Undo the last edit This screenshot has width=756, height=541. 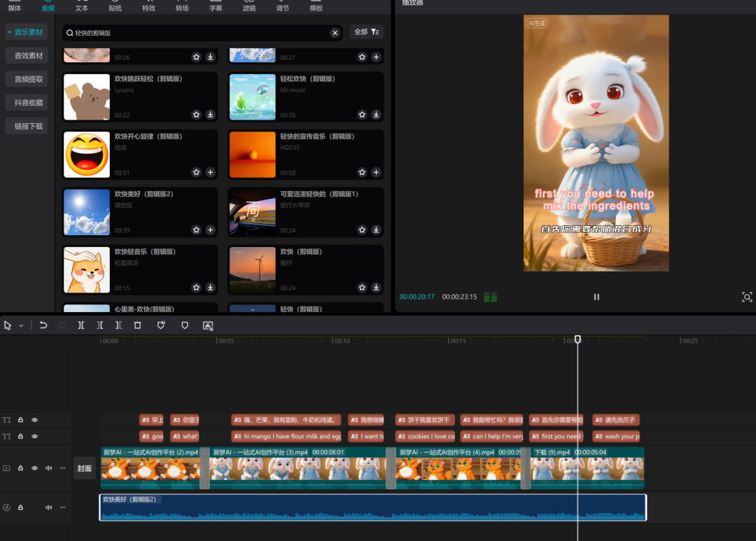pos(43,325)
